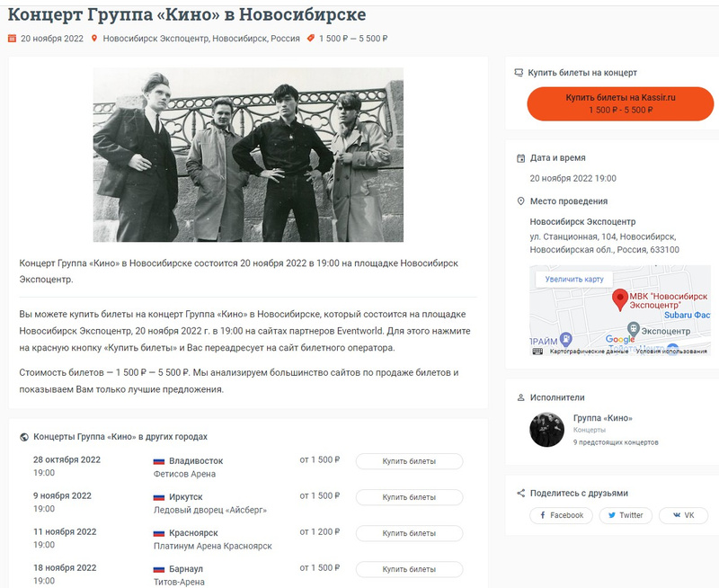This screenshot has height=588, width=719.
Task: Click the red location pin near Новосибирск Экспоцентр
Action: point(94,38)
